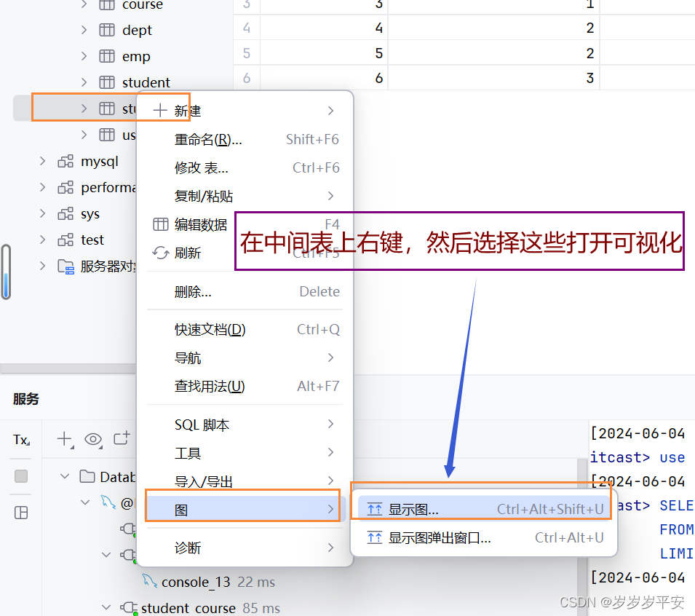Expand the performance schema node
The height and width of the screenshot is (616, 695).
tap(42, 187)
